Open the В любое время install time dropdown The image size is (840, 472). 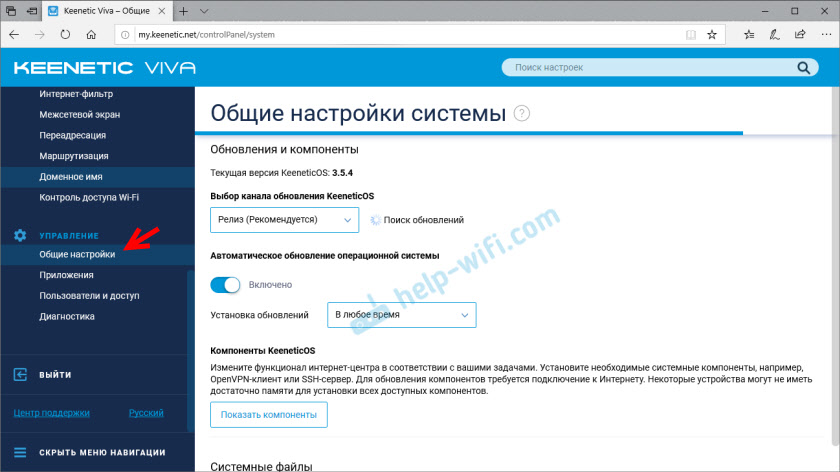pos(401,315)
